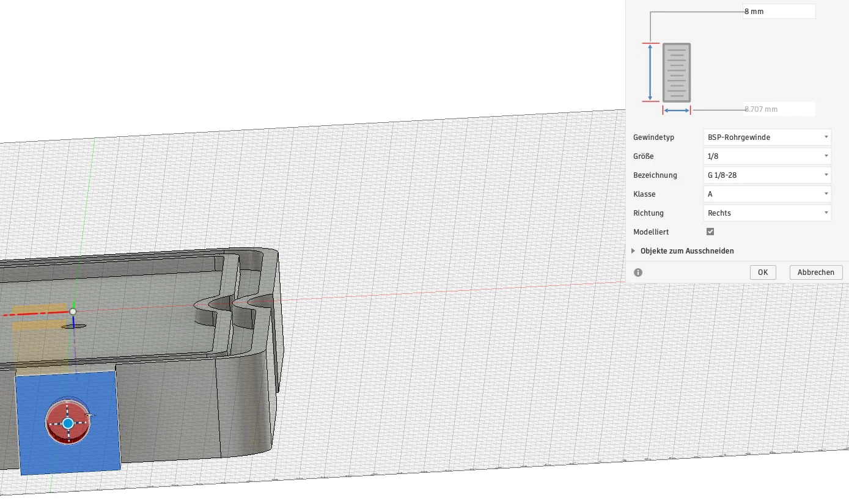Click the info icon beside the OK button
This screenshot has width=849, height=504.
(x=638, y=272)
